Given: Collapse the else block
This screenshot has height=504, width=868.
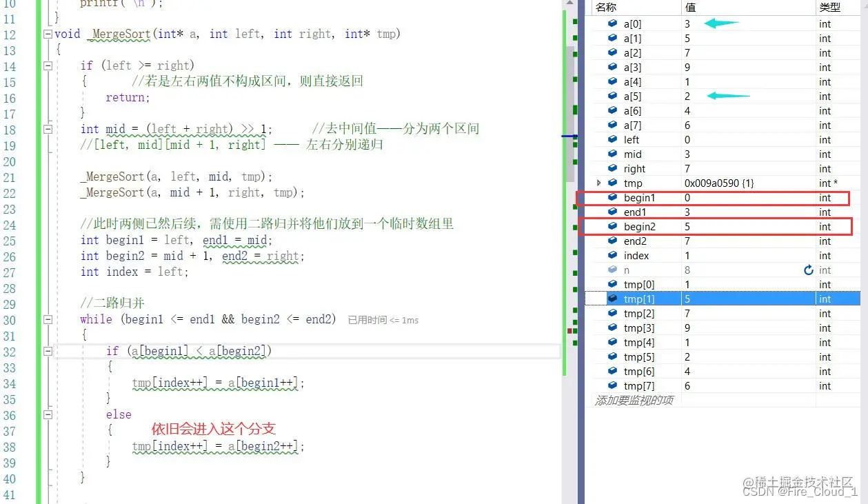Looking at the screenshot, I should coord(48,414).
